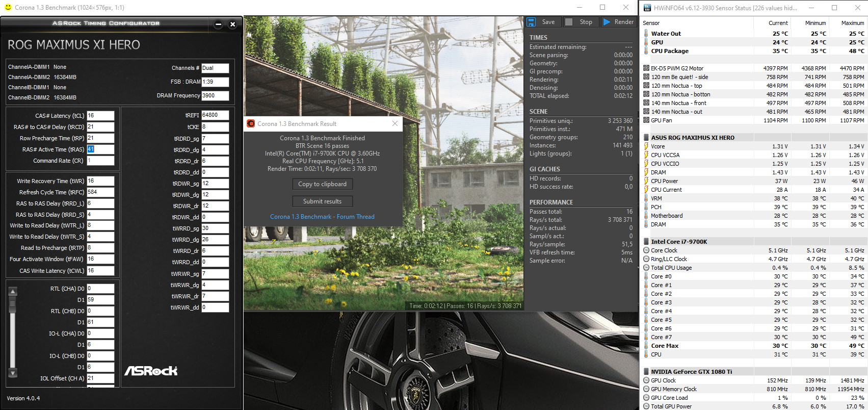Click the IOL Offset (CH A) field

[100, 378]
